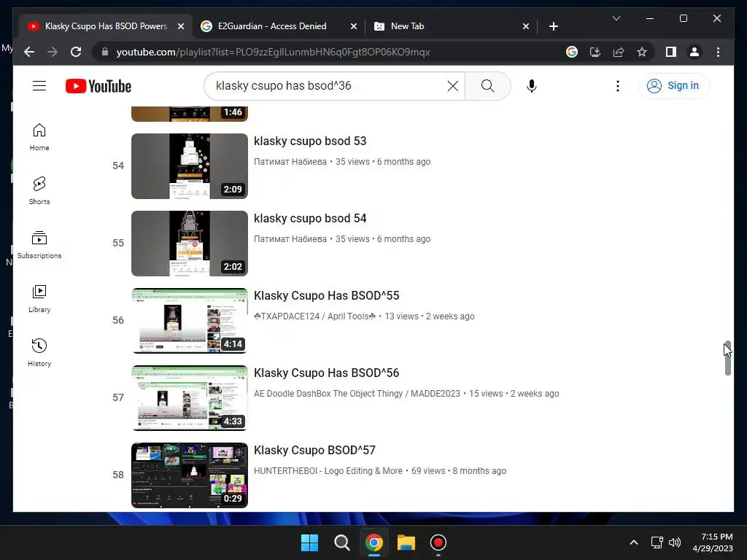Close the E2Guardian tab

354,26
